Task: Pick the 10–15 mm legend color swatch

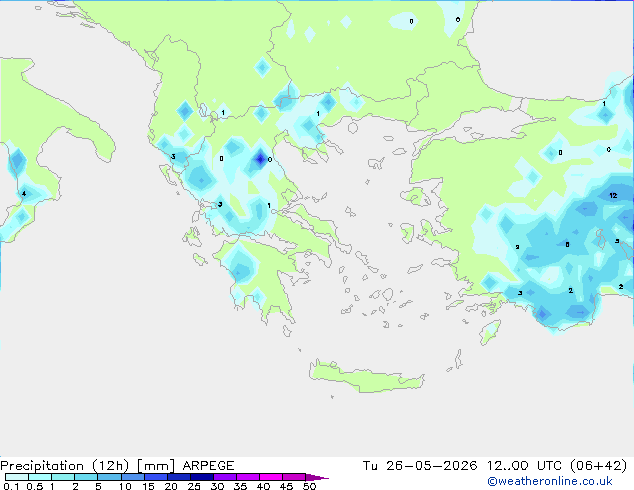Action: 132,477
